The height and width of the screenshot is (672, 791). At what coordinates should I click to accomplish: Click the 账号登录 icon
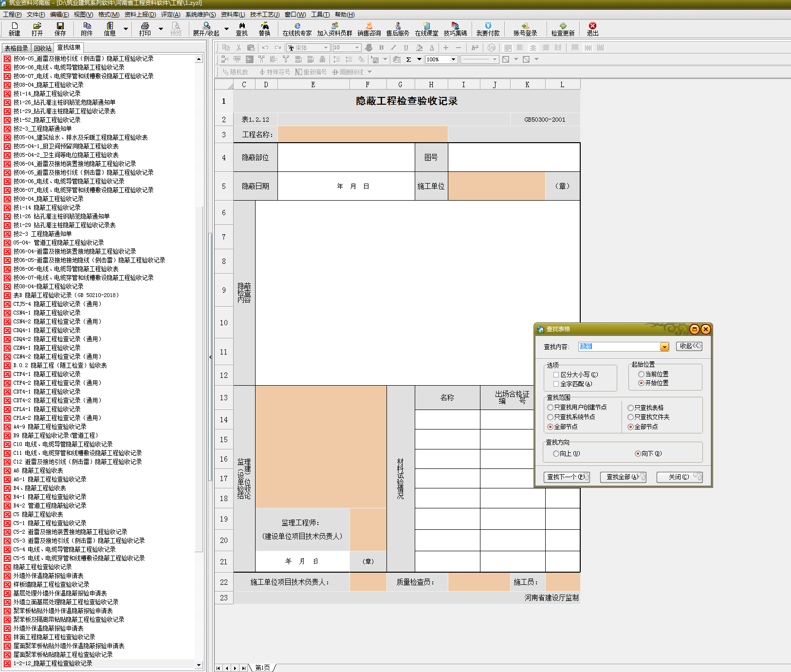[x=525, y=29]
